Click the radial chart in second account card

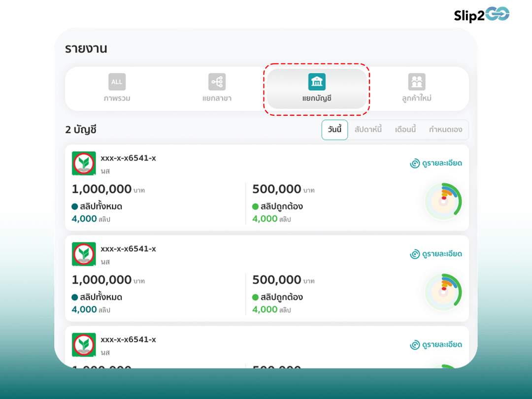(443, 292)
